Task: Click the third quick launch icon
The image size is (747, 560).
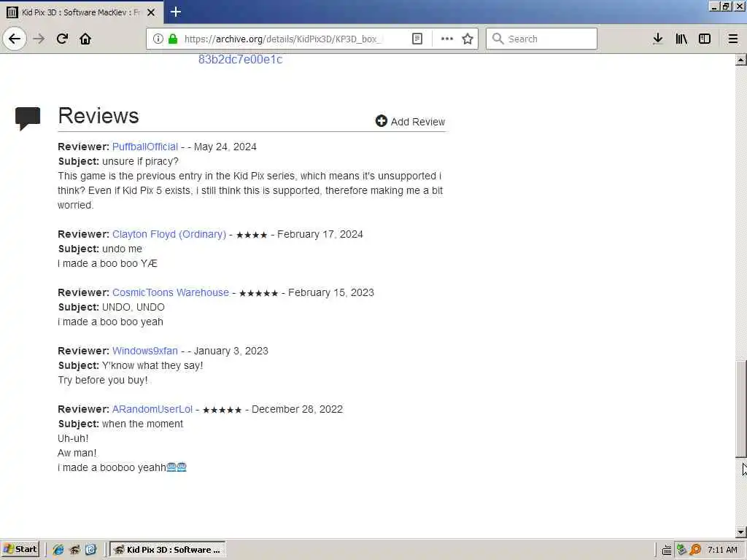Action: click(90, 550)
